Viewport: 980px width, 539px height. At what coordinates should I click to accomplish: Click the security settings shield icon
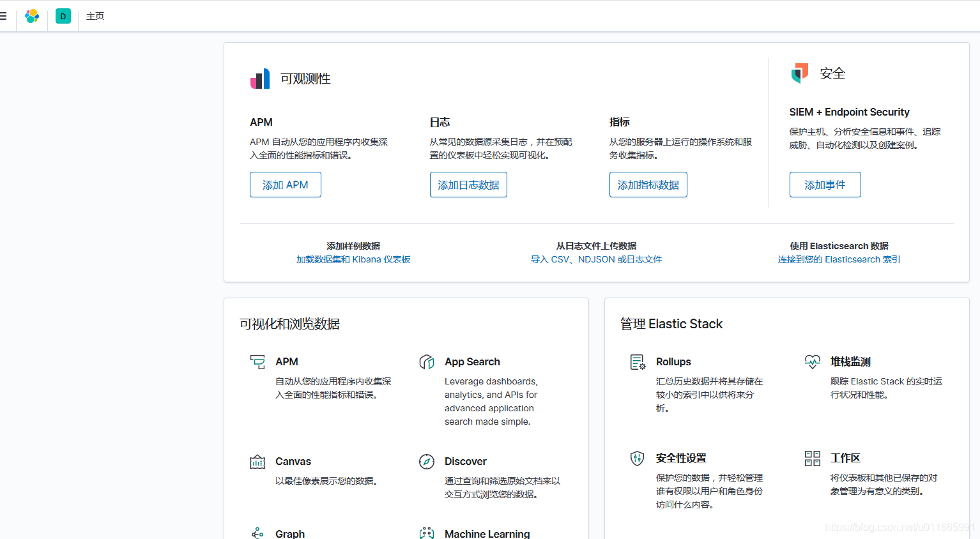[x=638, y=458]
